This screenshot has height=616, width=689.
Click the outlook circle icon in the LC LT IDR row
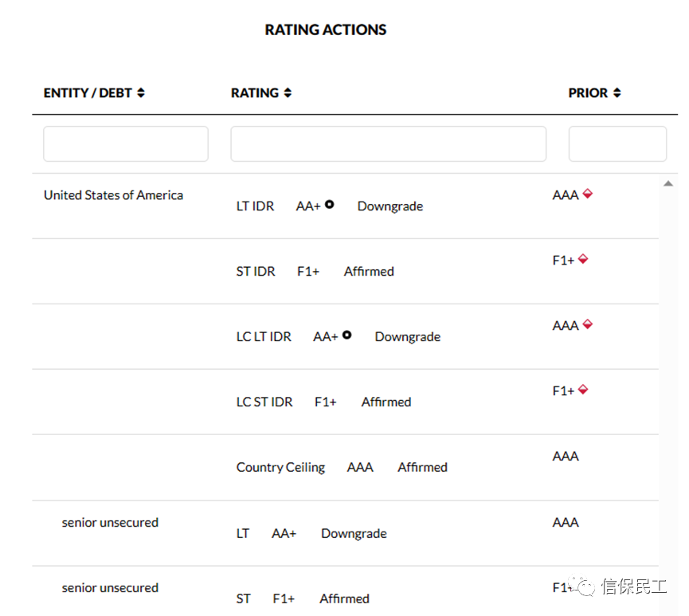tap(346, 335)
